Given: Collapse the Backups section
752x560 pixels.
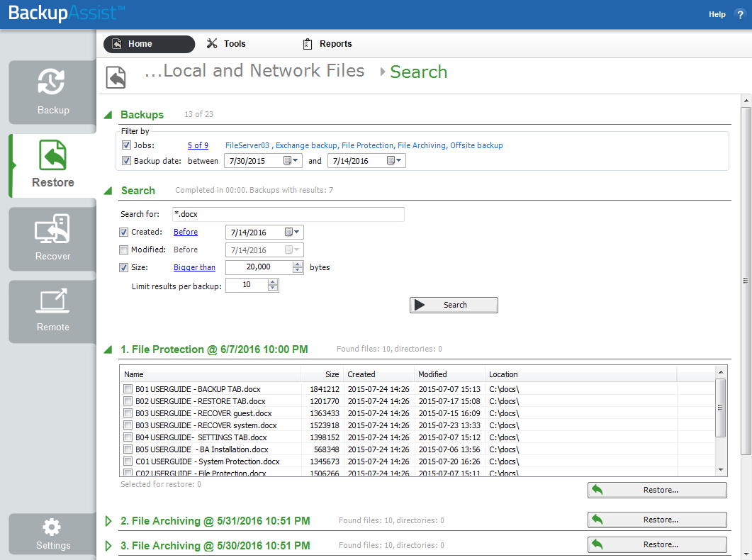Looking at the screenshot, I should (108, 115).
